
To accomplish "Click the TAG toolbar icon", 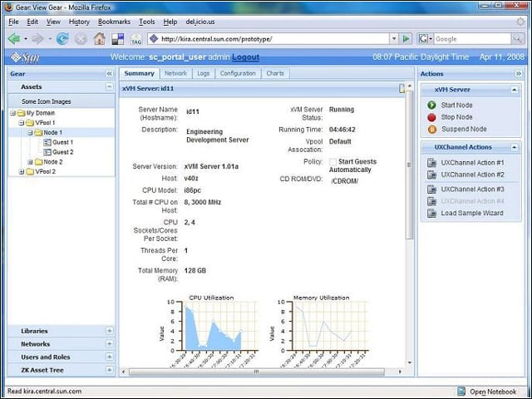I will (136, 39).
